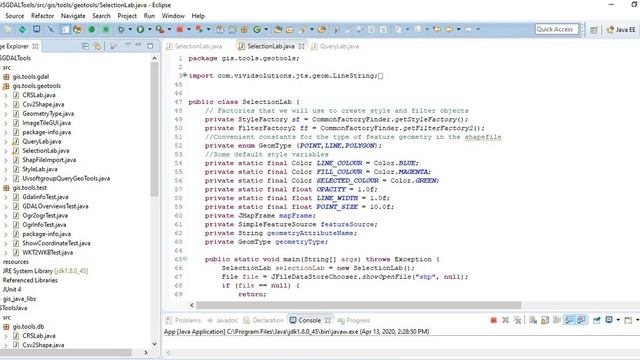640x360 pixels.
Task: Toggle show console on standard output change
Action: click(x=569, y=320)
